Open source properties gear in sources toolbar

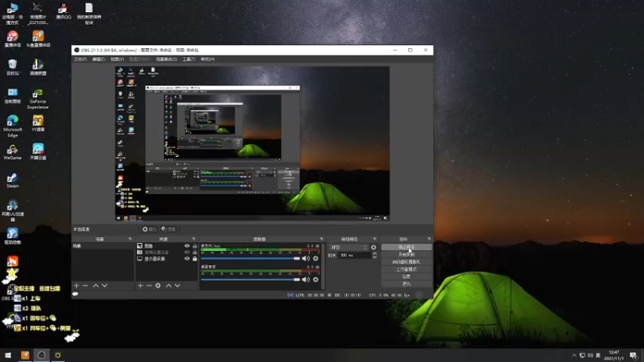click(x=158, y=286)
